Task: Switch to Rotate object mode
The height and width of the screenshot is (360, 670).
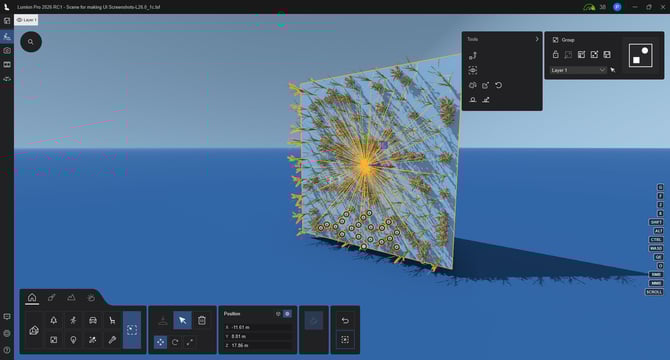Action: tap(175, 342)
